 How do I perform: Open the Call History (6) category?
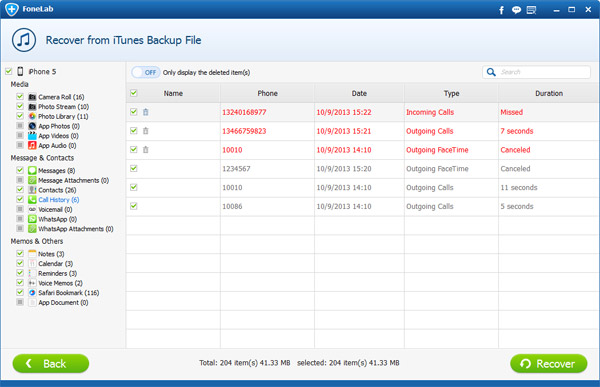[x=59, y=199]
